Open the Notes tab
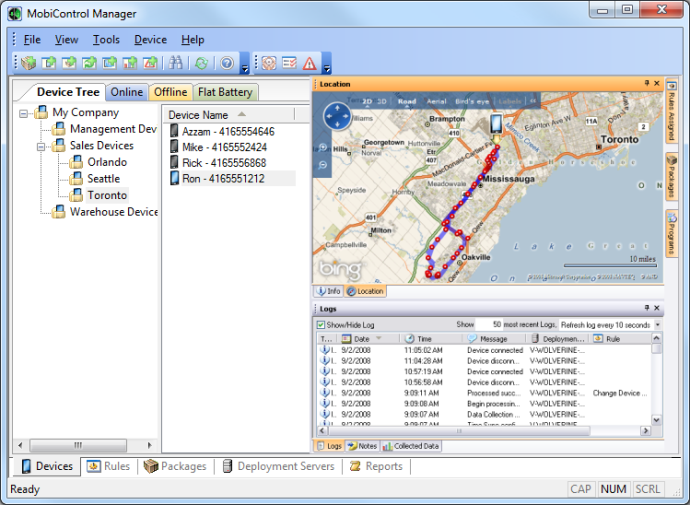This screenshot has height=505, width=690. coord(363,446)
